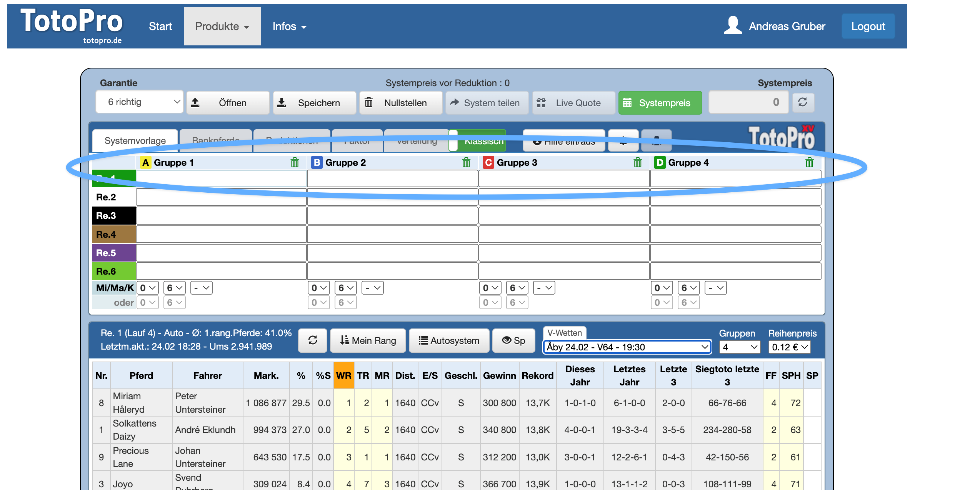
Task: Click the Re.2 field under Gruppe 1
Action: pyautogui.click(x=222, y=197)
